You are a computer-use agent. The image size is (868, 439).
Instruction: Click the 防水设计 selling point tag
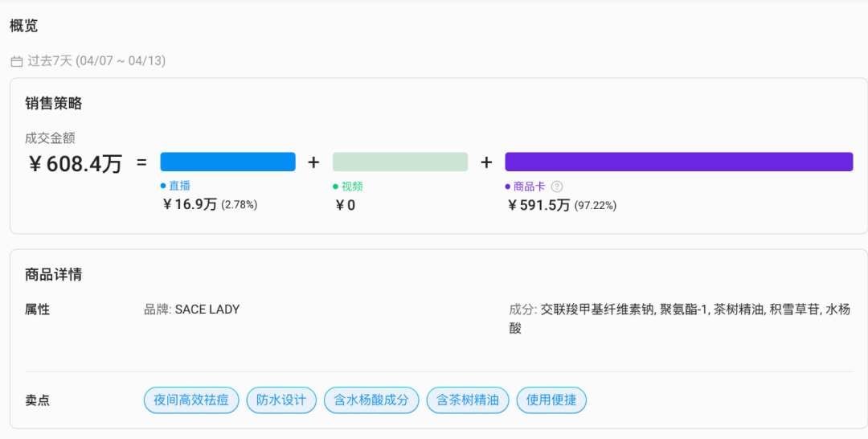[281, 400]
